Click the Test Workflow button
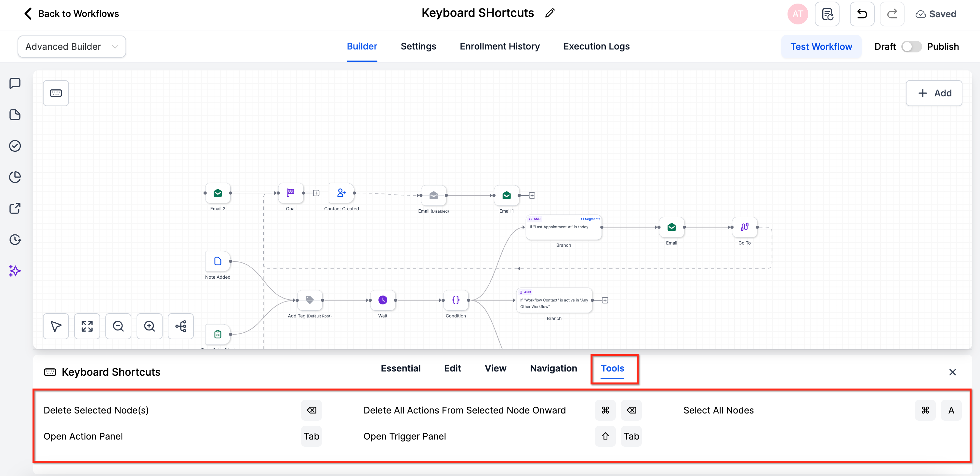 point(821,47)
